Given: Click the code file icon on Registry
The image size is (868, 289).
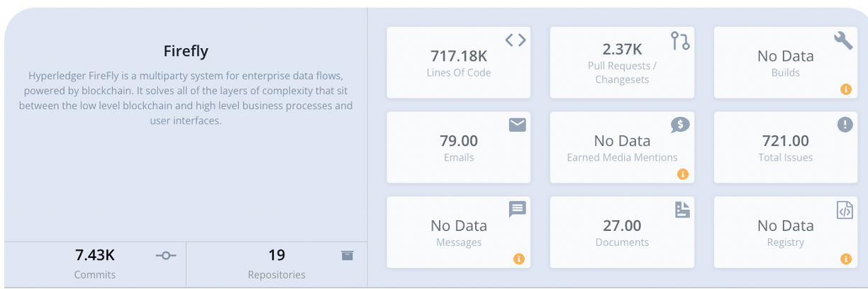Looking at the screenshot, I should click(845, 210).
